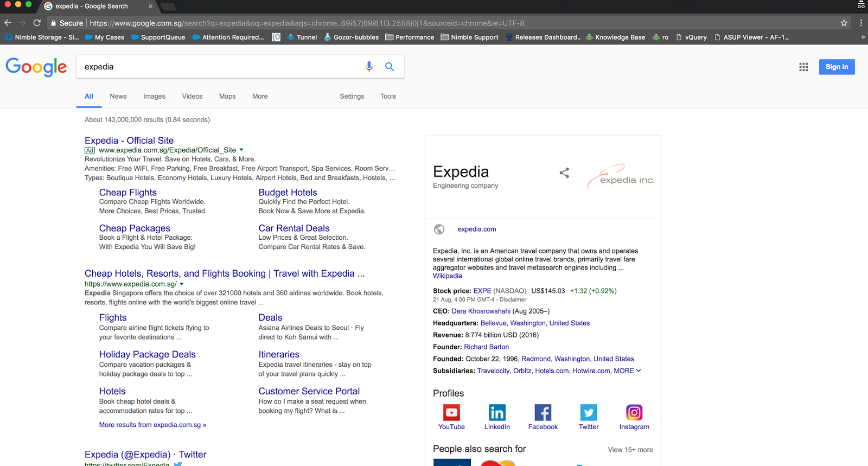868x466 pixels.
Task: Expand MORE subsidiaries list
Action: point(627,371)
